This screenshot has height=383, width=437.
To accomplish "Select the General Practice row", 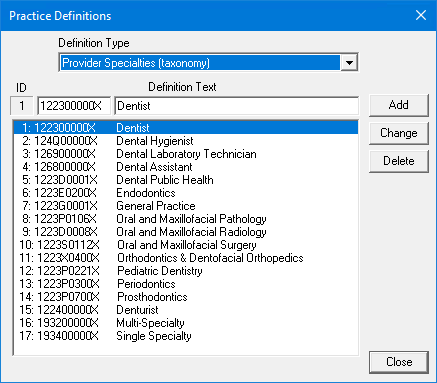I will [x=186, y=206].
